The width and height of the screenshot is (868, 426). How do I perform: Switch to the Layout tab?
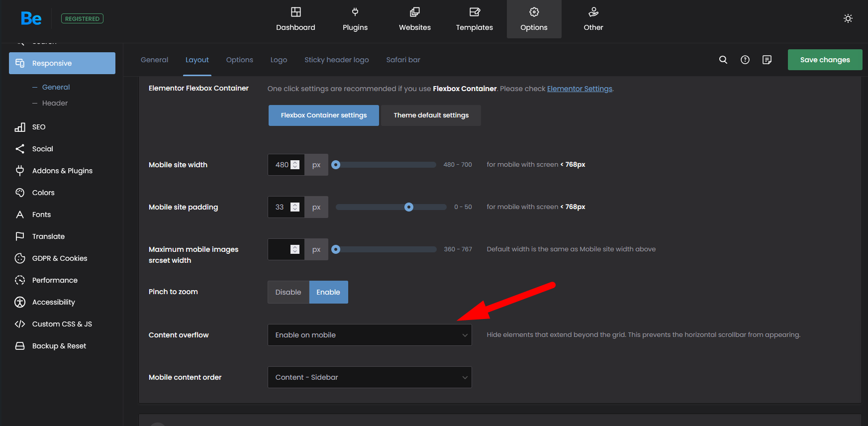(197, 60)
